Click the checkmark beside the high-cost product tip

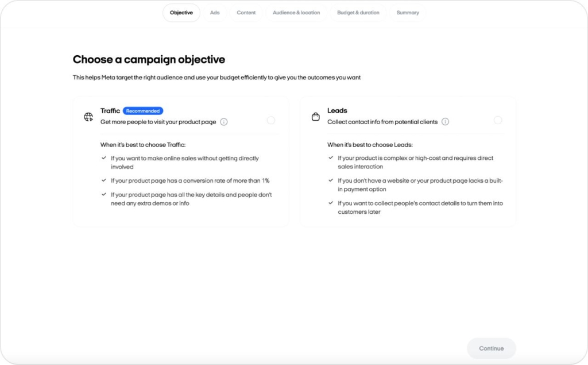tap(331, 157)
